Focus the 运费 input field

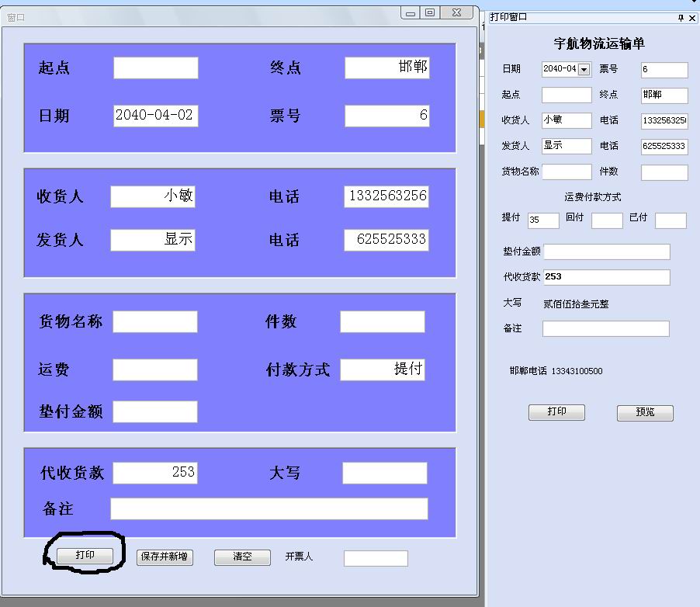click(155, 369)
